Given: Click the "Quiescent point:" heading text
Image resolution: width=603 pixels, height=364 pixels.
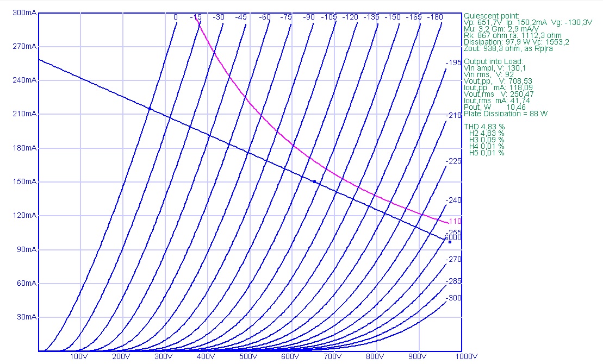Looking at the screenshot, I should [492, 16].
